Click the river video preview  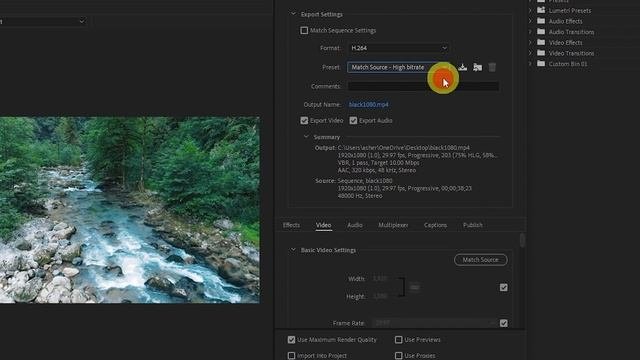coord(129,210)
